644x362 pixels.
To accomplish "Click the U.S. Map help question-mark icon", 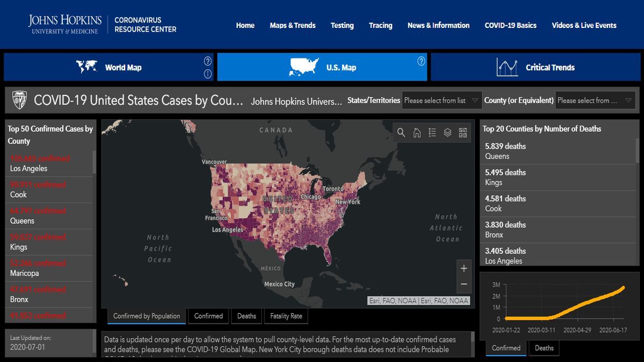I will click(x=421, y=61).
